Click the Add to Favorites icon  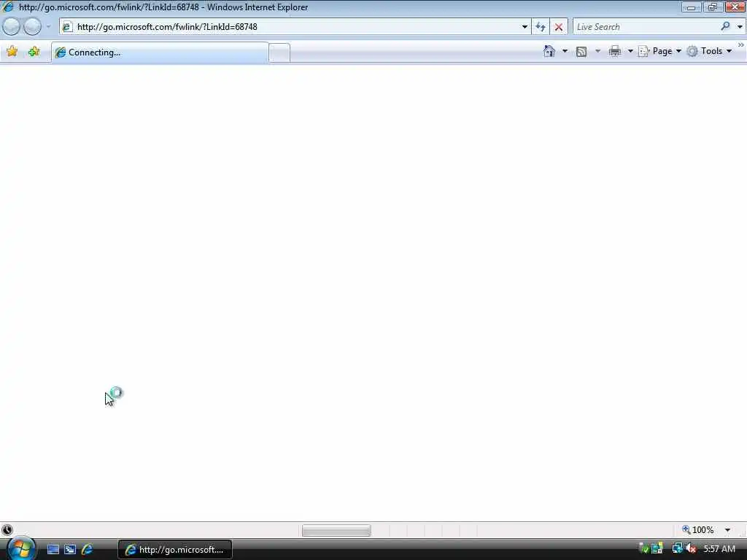click(34, 52)
